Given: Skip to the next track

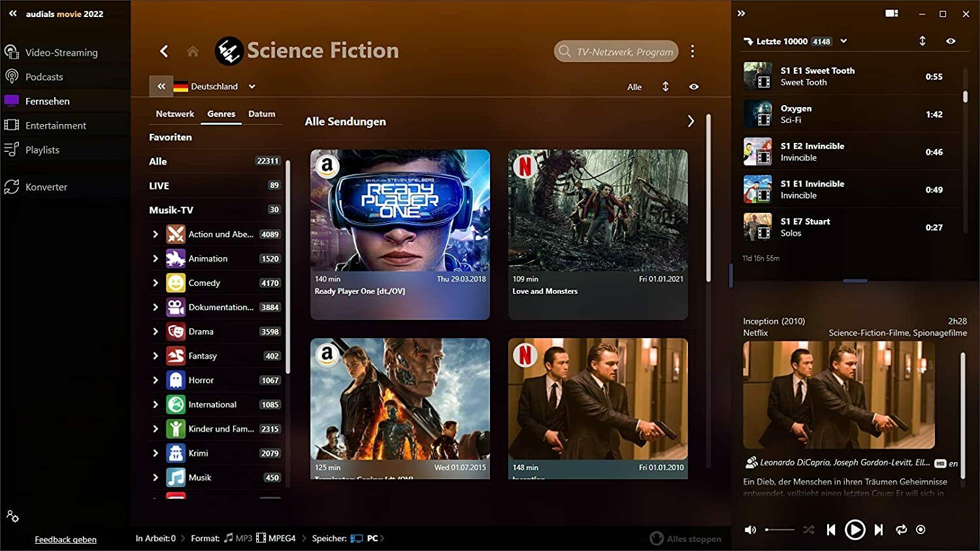Looking at the screenshot, I should coord(879,529).
